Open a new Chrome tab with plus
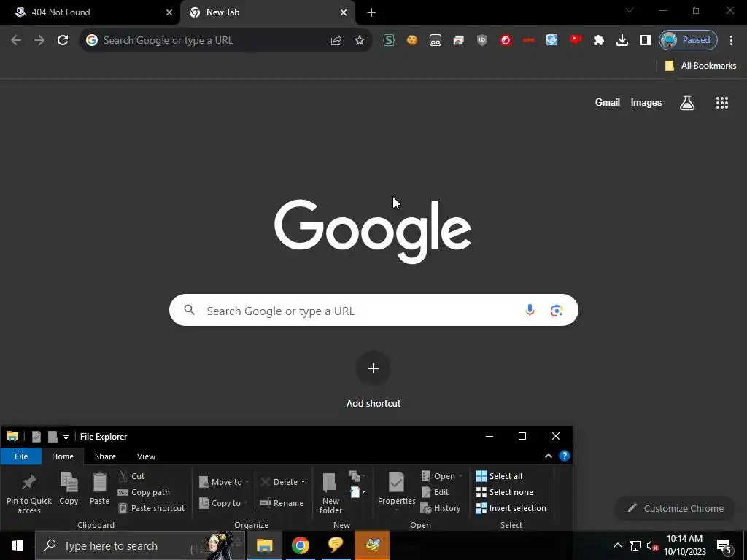747x560 pixels. coord(371,12)
